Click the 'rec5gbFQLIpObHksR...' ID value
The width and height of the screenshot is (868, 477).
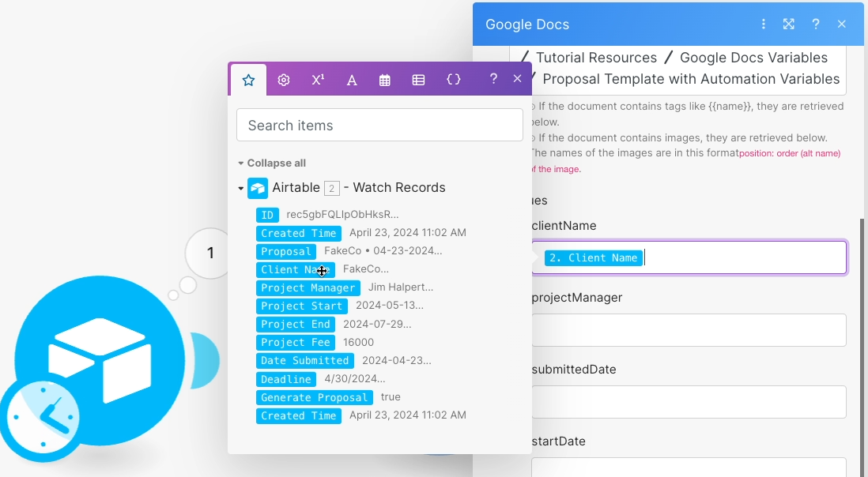(x=342, y=215)
